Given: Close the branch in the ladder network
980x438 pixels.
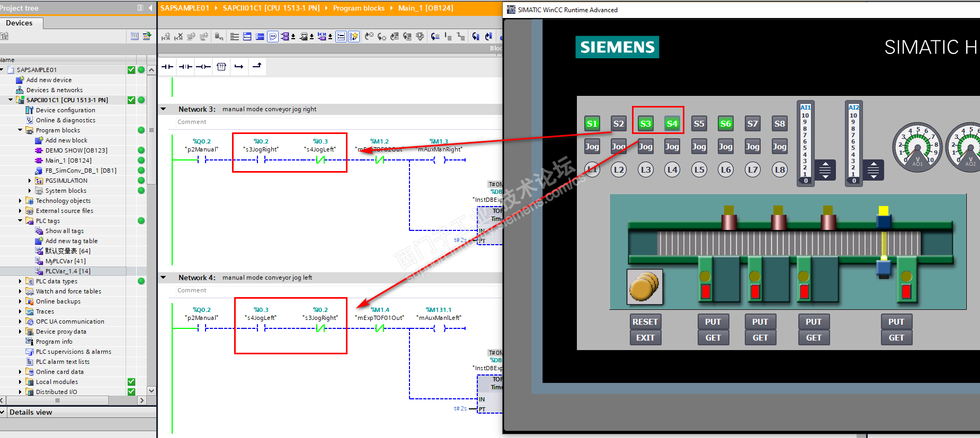Looking at the screenshot, I should tap(257, 66).
